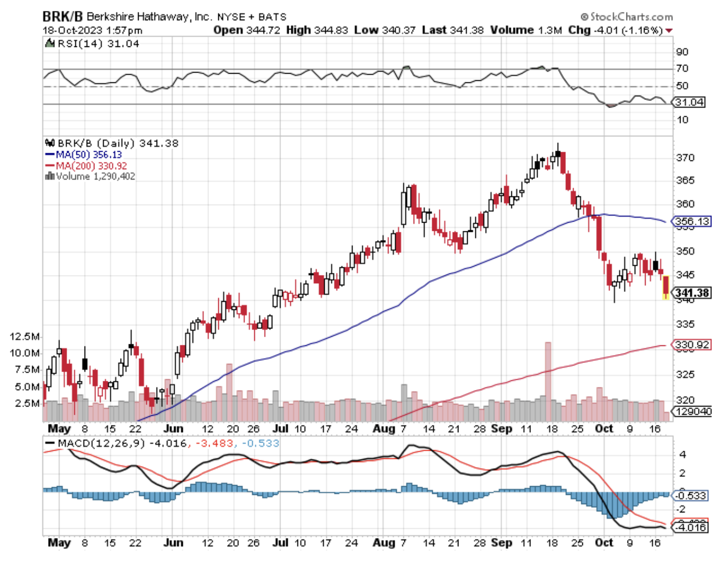The height and width of the screenshot is (562, 728).
Task: Click the BRK/B (Daily) 341.38 legend label
Action: [x=118, y=144]
